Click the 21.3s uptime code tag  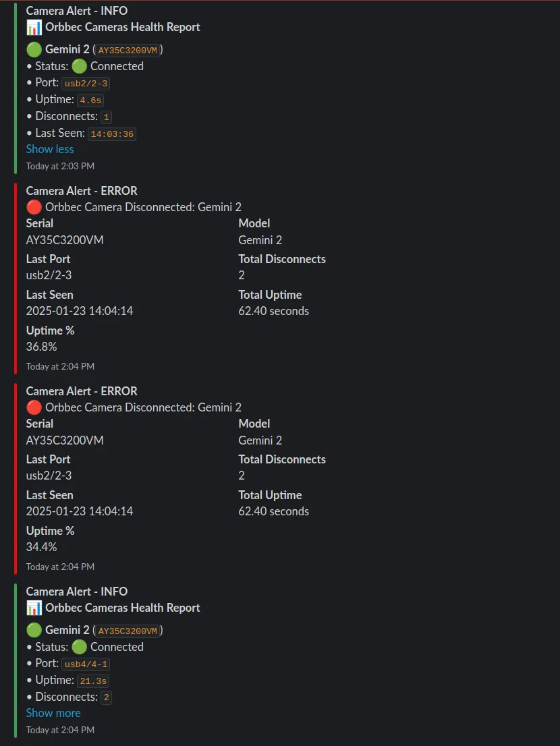pos(93,681)
